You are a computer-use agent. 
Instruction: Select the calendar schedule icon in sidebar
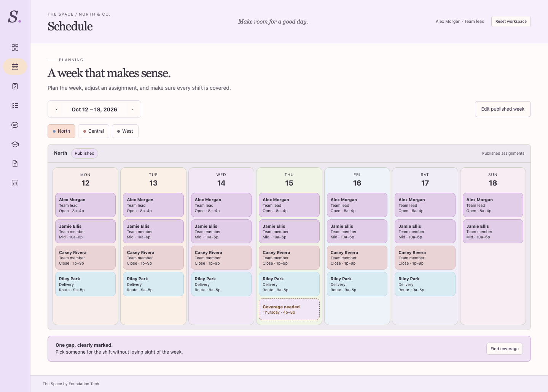point(15,67)
